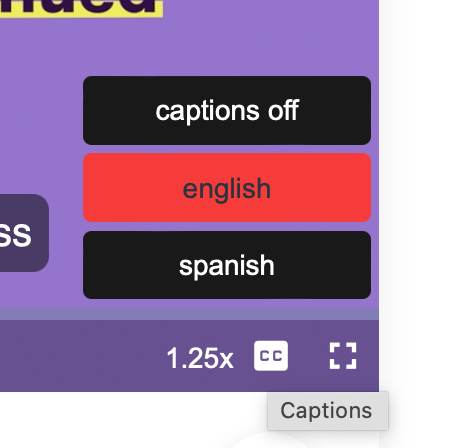Toggle the CC closed captions icon

271,356
